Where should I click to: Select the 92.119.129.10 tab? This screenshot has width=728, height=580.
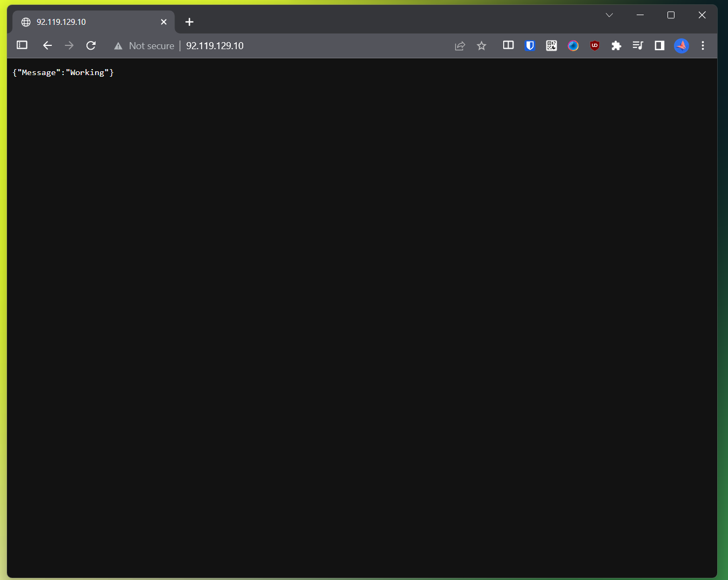(86, 22)
